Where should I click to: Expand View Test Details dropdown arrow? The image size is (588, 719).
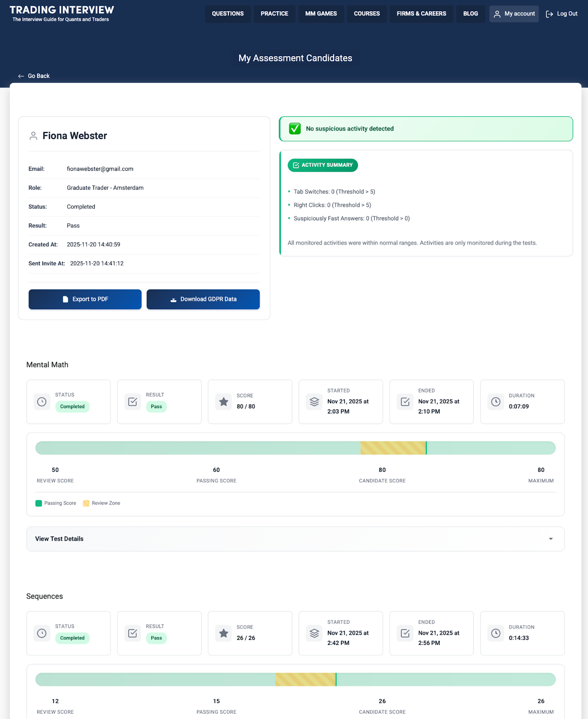[551, 539]
